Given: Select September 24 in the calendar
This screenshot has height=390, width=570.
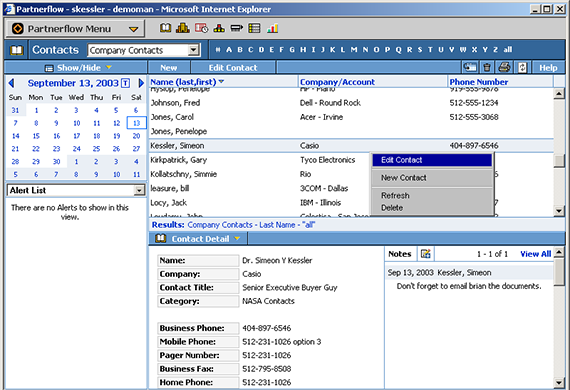Looking at the screenshot, I should tap(76, 149).
